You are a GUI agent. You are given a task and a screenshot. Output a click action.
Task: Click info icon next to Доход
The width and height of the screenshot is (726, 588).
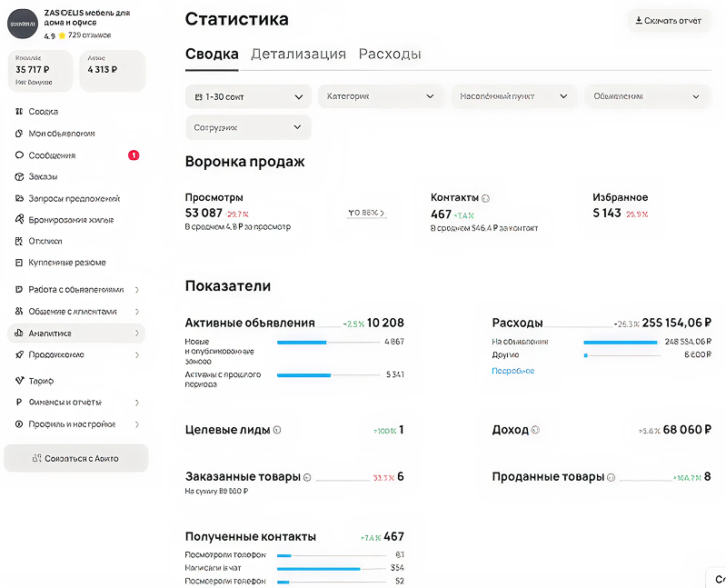[x=535, y=430]
